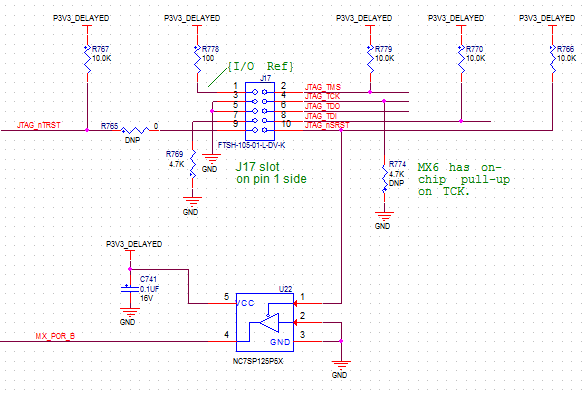Select resistor R778 100 ohm symbol
Viewport: 587px width, 399px height.
tap(197, 59)
